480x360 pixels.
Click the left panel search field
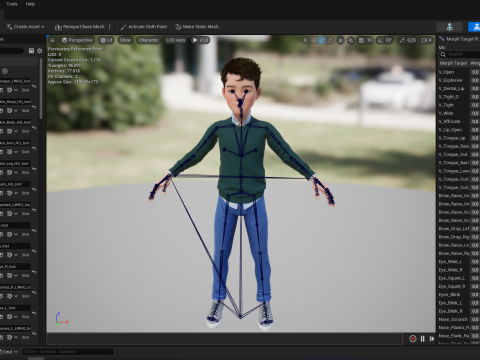point(12,51)
